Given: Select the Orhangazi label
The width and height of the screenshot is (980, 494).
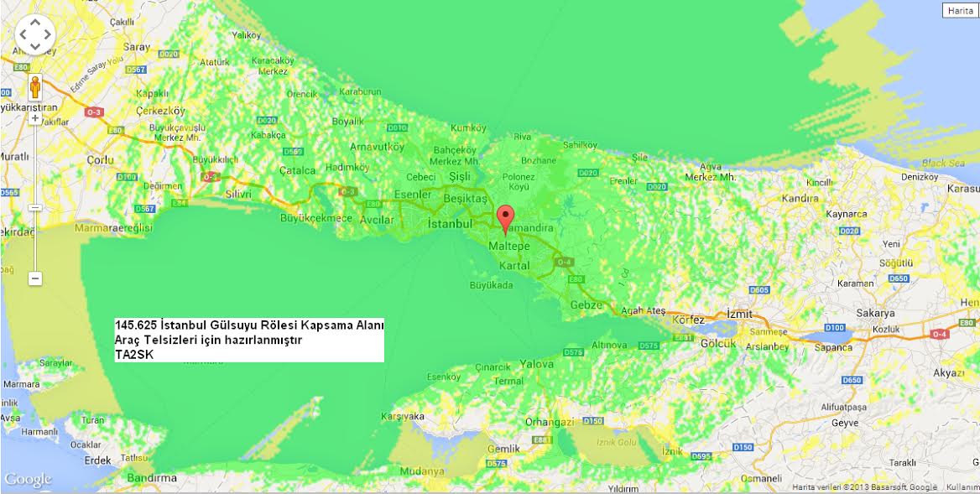Looking at the screenshot, I should coord(550,422).
